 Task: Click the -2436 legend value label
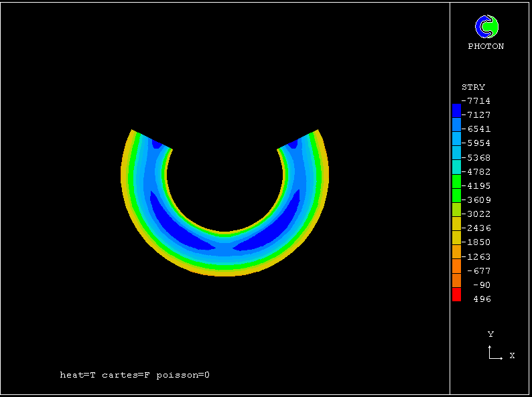[479, 228]
